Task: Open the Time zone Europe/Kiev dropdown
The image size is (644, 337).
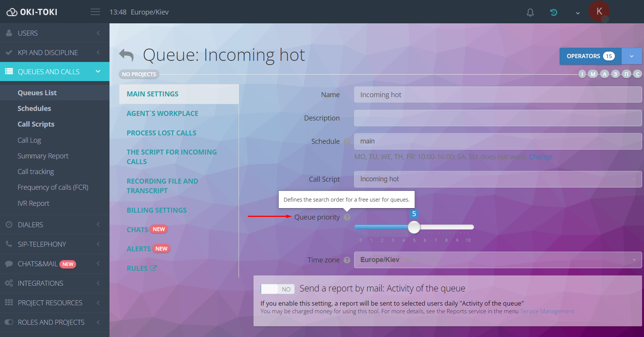Action: 497,260
